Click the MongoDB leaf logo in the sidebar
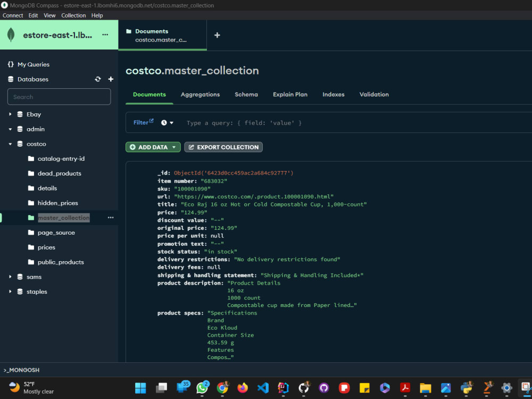Screen dimensions: 532x399 pos(11,35)
